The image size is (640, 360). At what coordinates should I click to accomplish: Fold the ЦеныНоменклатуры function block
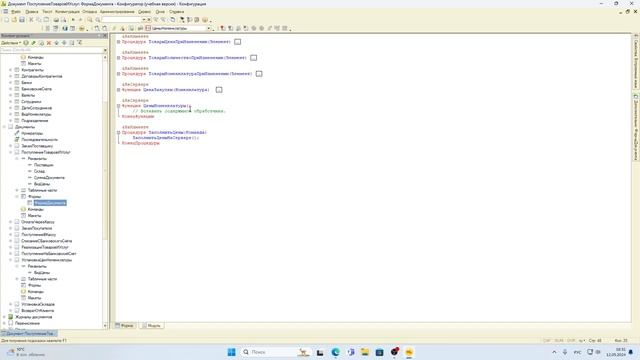tap(118, 106)
